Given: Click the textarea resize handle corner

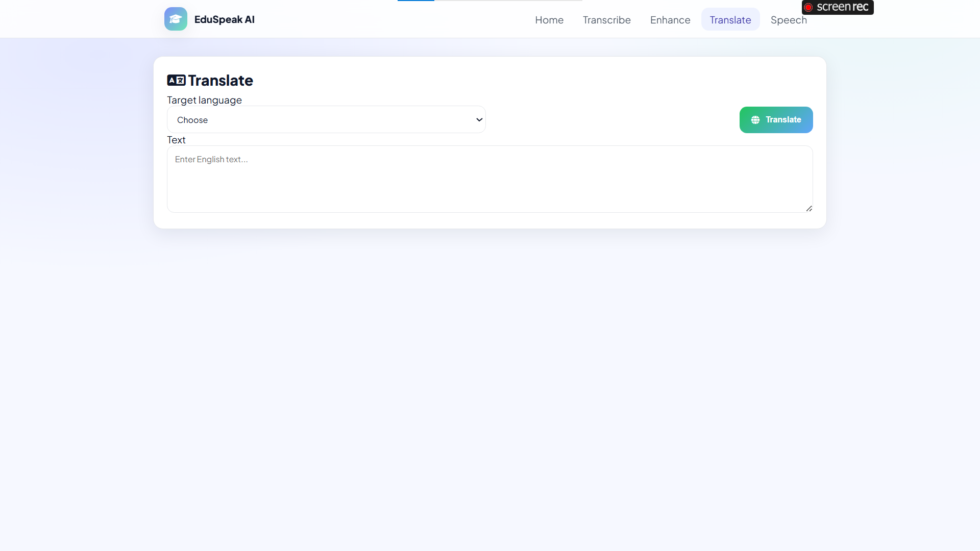Looking at the screenshot, I should 809,208.
